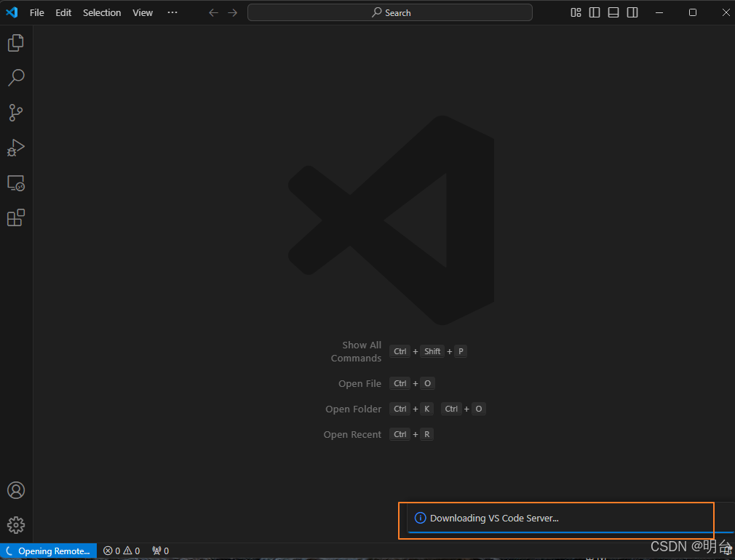
Task: Click the Search command center box
Action: coord(390,12)
